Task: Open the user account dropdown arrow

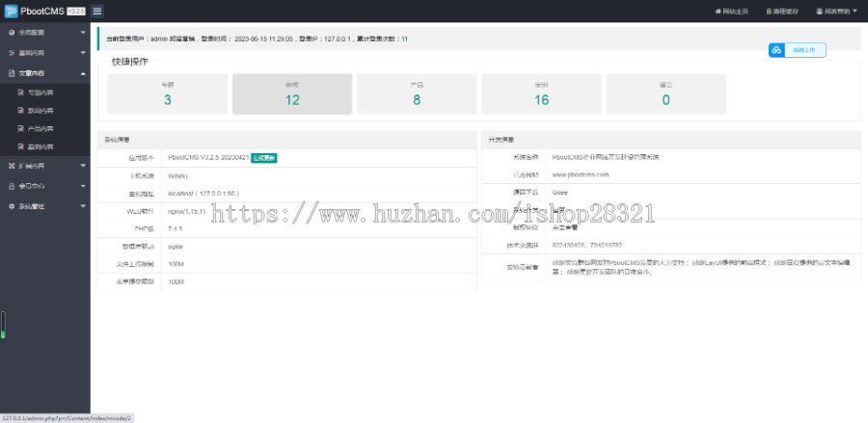Action: (855, 11)
